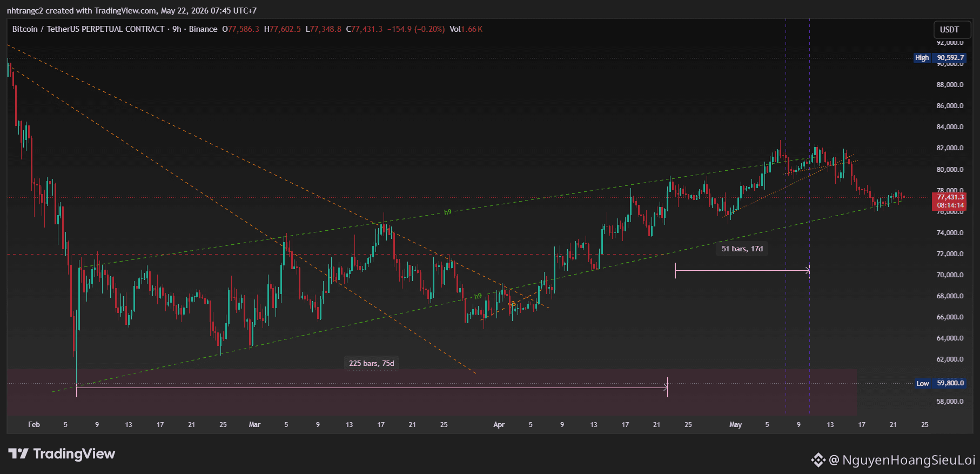Click the 88,000.0 price axis label

[950, 85]
